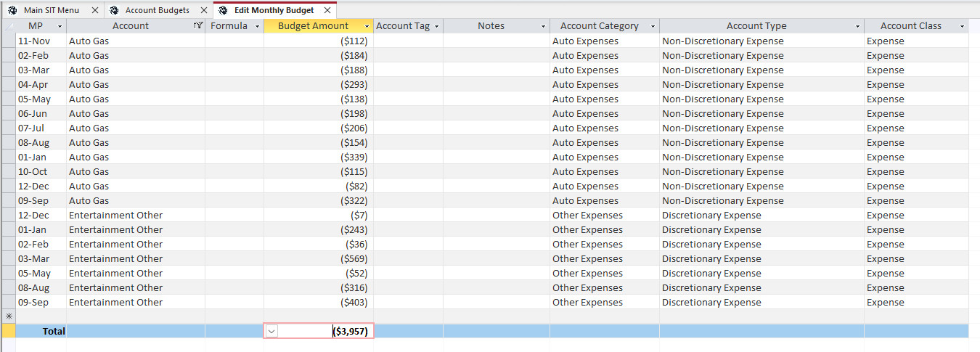Close the Edit Monthly Budget tab
This screenshot has width=980, height=352.
coord(327,10)
